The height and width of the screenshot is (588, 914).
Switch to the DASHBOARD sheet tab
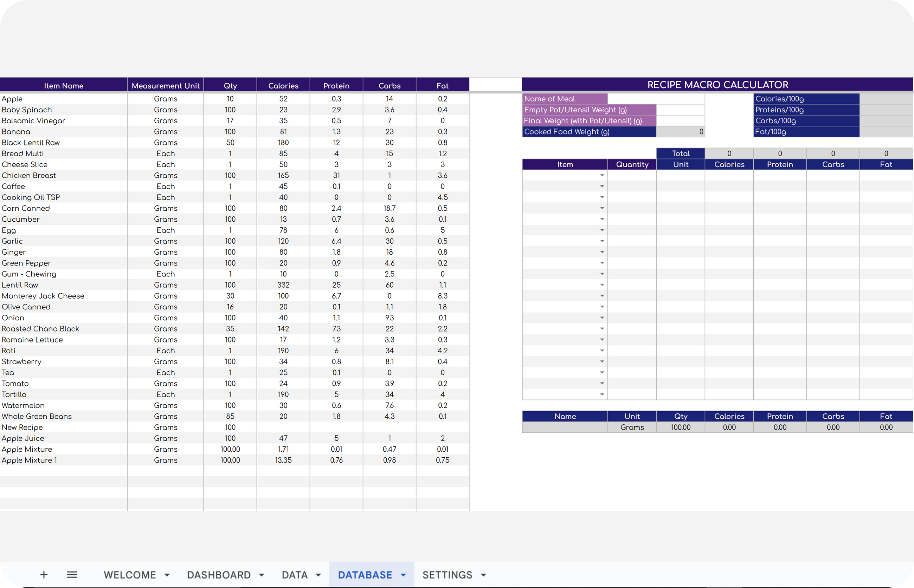coord(219,575)
